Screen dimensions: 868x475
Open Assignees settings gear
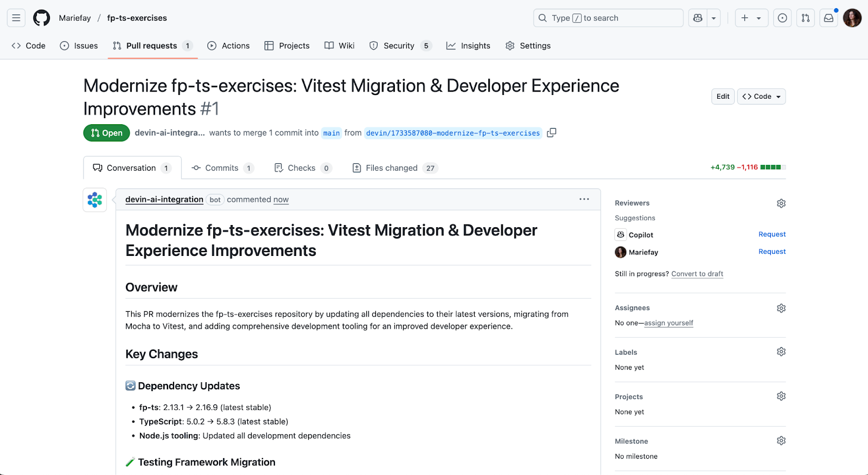[x=781, y=308]
